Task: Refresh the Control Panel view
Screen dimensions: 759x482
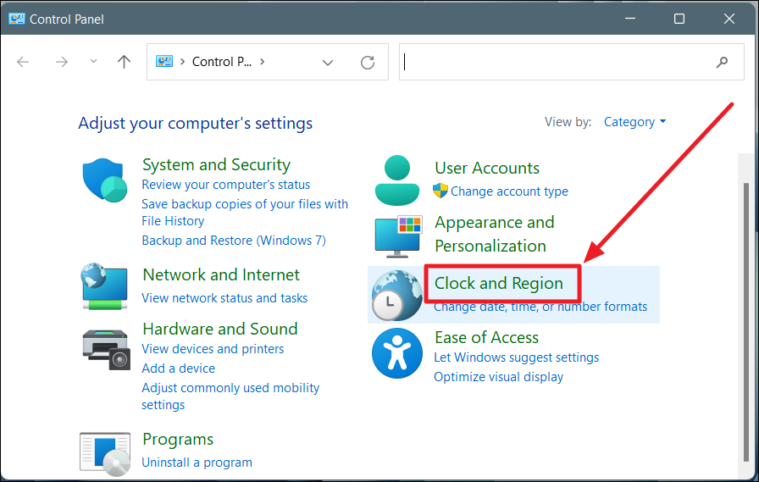Action: pyautogui.click(x=367, y=62)
